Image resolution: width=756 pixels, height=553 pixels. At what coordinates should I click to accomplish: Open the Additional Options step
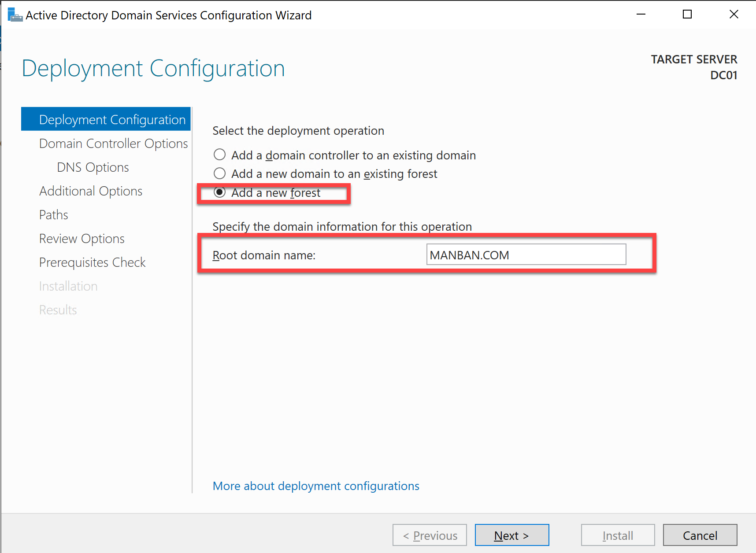(91, 191)
